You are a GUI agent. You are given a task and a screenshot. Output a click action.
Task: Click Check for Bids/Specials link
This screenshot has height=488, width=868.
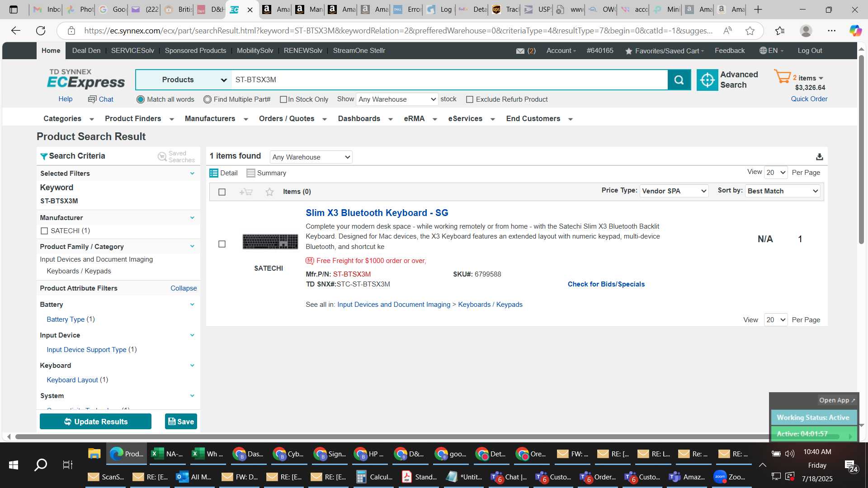pos(606,284)
